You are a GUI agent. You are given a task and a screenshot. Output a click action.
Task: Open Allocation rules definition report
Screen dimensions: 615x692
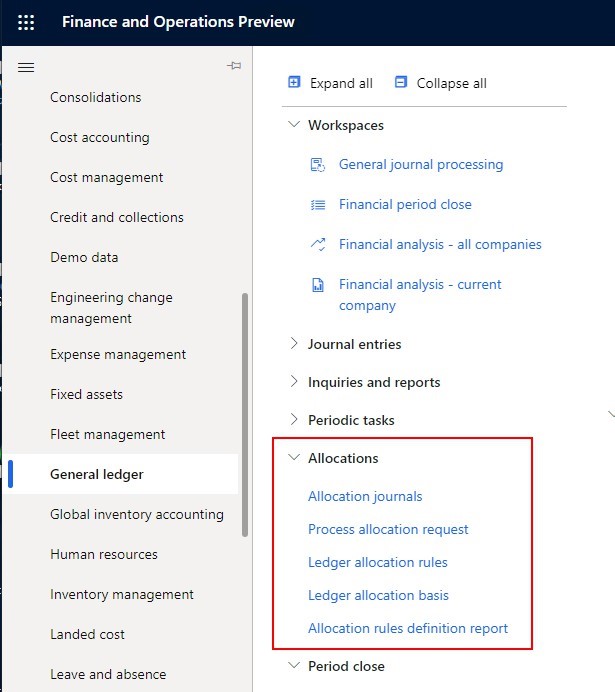click(x=407, y=628)
